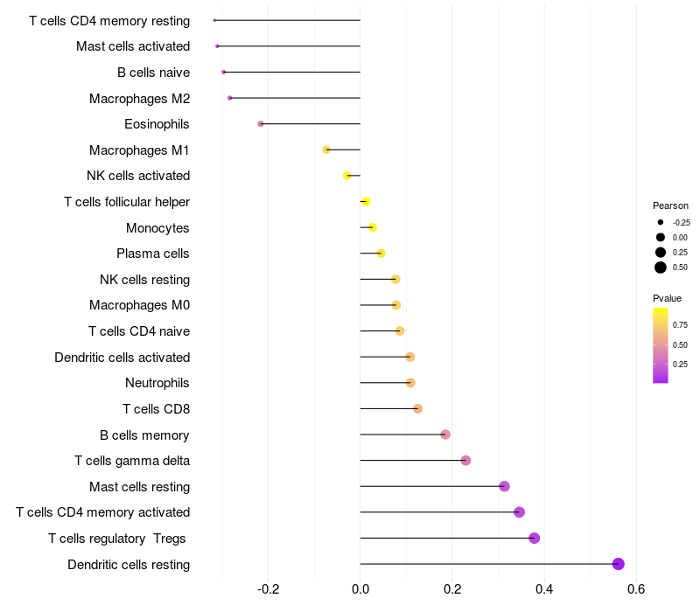The image size is (700, 612).
Task: Click the T cells CD4 memory activated point
Action: point(519,512)
